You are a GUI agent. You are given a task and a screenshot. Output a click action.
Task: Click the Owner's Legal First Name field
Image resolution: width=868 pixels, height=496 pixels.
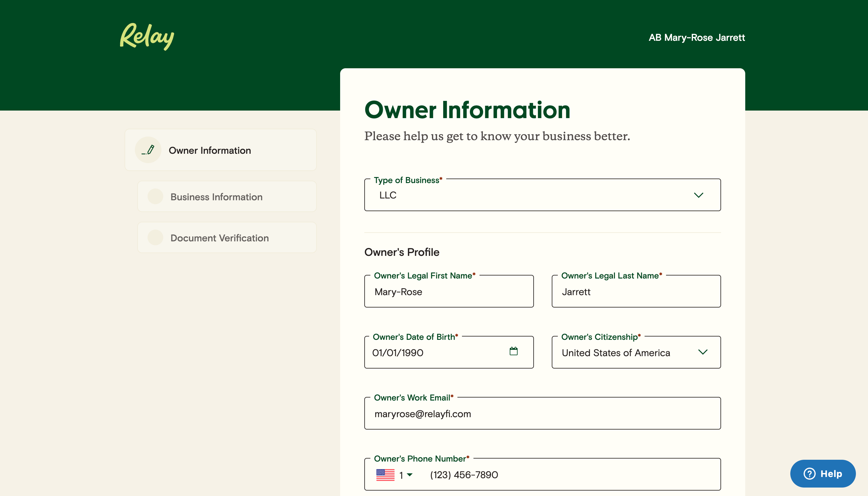(x=449, y=291)
